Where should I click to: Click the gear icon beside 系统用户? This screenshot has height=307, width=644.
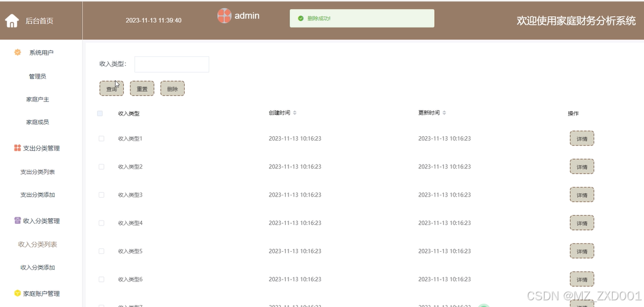[17, 52]
